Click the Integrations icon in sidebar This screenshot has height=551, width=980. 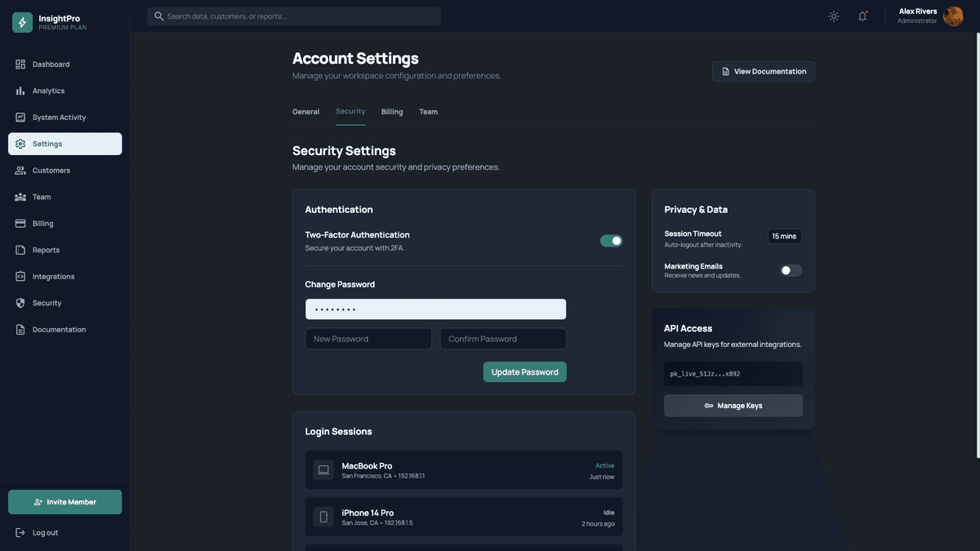pyautogui.click(x=18, y=276)
